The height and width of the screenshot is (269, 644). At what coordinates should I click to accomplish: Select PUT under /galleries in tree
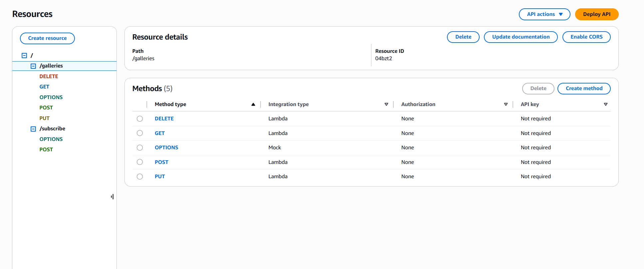45,118
